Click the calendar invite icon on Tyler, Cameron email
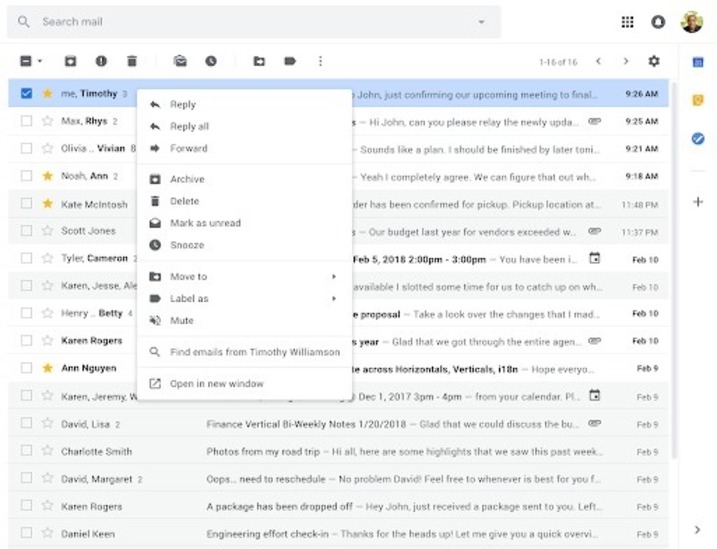717x549 pixels. click(594, 258)
